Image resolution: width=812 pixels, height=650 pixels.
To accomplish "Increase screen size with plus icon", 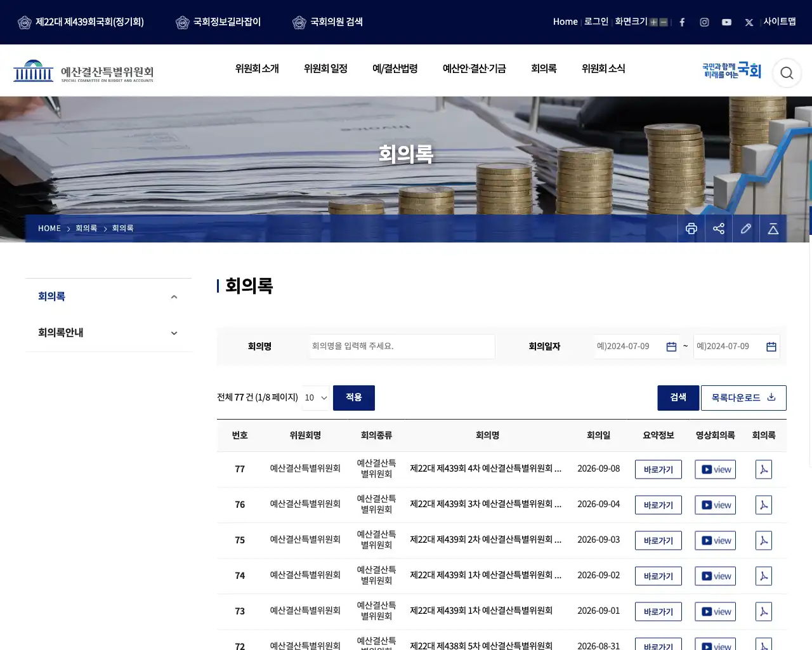I will click(653, 22).
